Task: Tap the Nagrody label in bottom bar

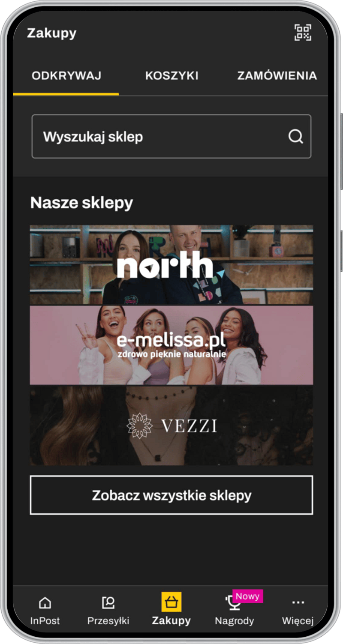Action: (x=235, y=620)
